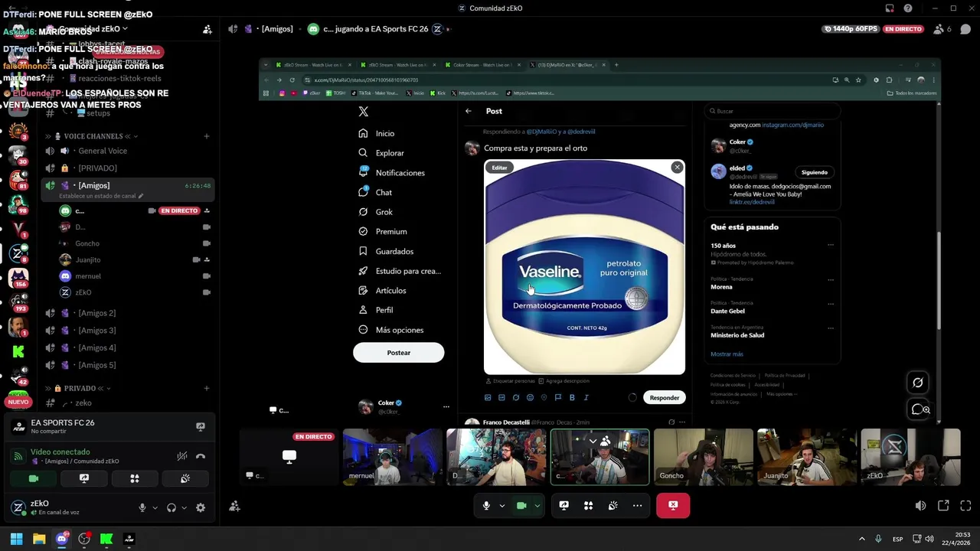Turn off camera in the call control bar
This screenshot has width=980, height=551.
coord(521,505)
